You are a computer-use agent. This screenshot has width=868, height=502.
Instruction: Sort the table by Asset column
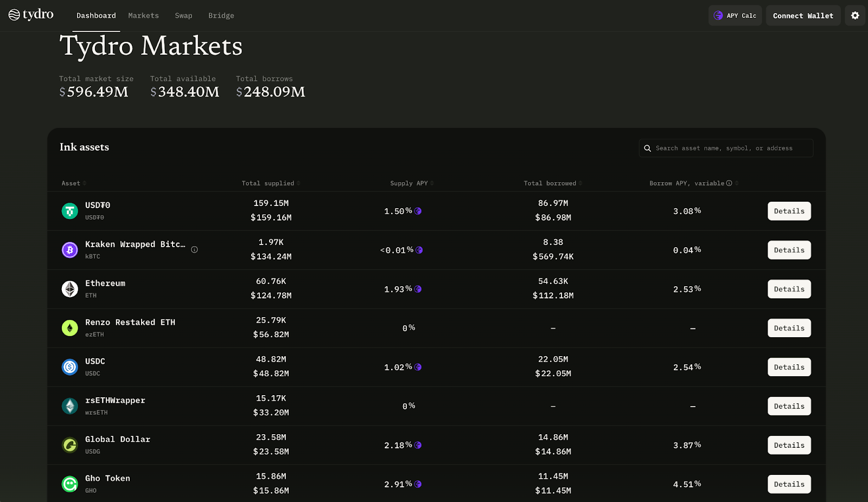pyautogui.click(x=74, y=183)
